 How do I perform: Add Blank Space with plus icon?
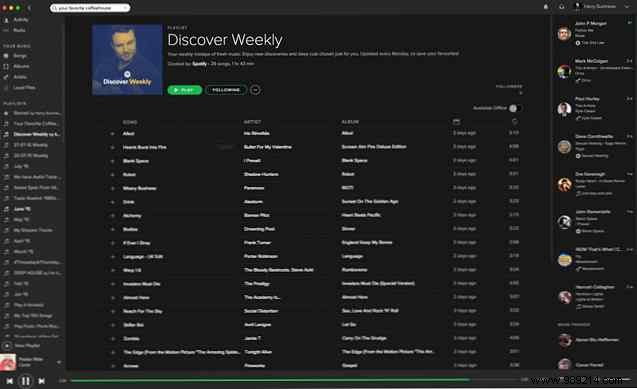(112, 161)
